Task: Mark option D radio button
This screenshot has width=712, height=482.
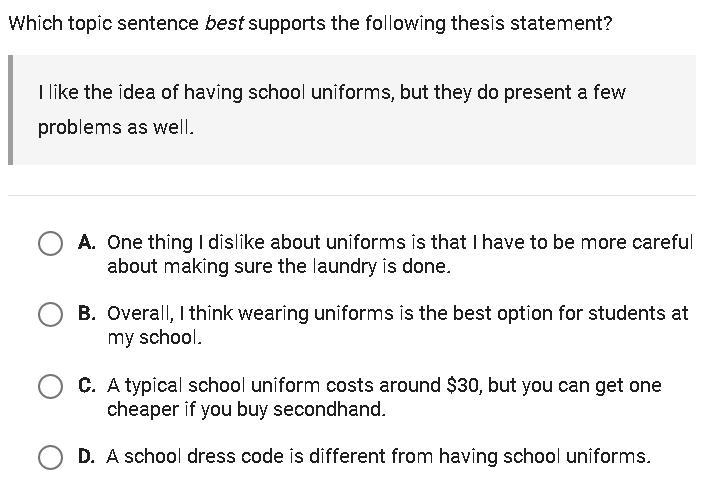Action: click(x=50, y=457)
